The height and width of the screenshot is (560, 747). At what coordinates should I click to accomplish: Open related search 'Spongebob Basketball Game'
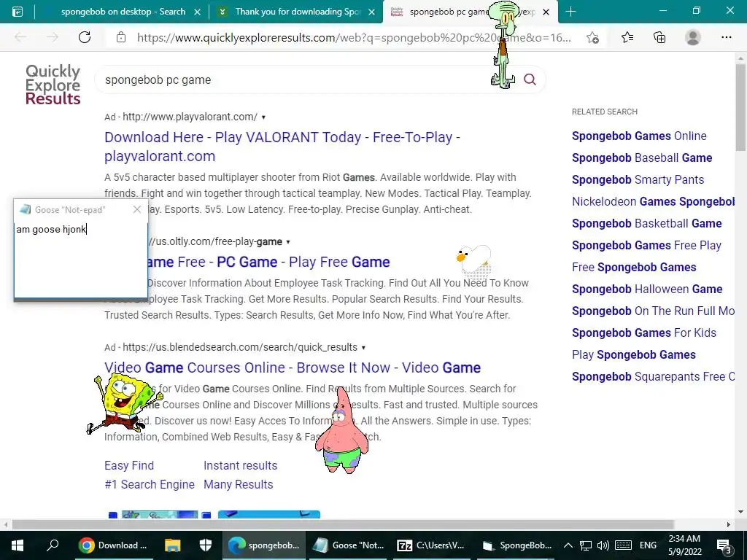pyautogui.click(x=646, y=223)
